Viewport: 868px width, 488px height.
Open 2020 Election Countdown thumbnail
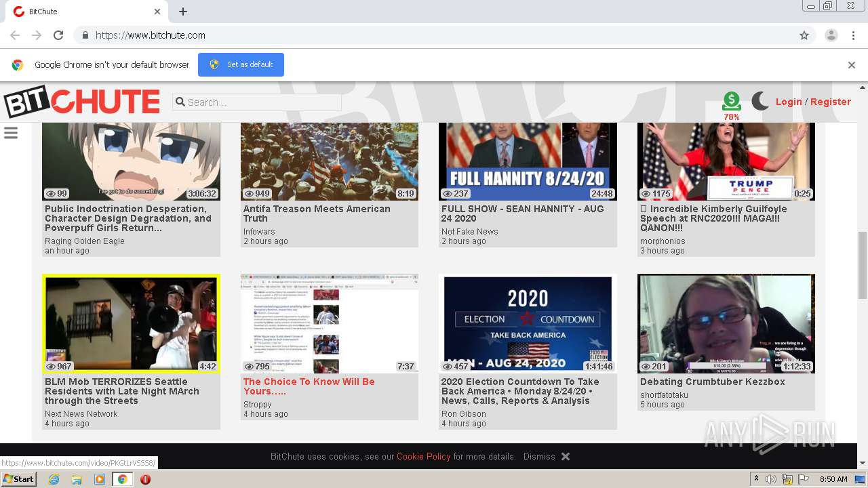[528, 324]
